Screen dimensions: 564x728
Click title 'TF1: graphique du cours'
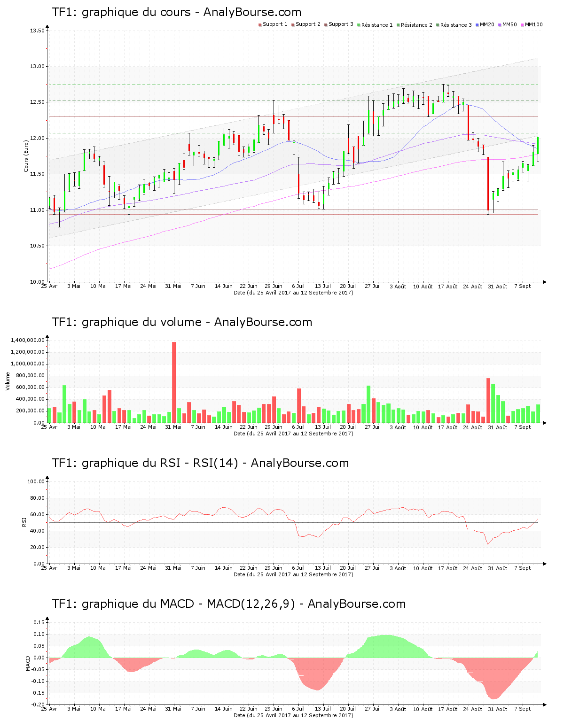coord(121,12)
